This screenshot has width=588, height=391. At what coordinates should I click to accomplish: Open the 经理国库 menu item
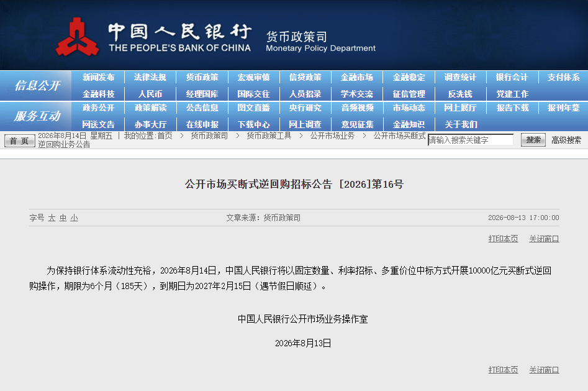[202, 94]
